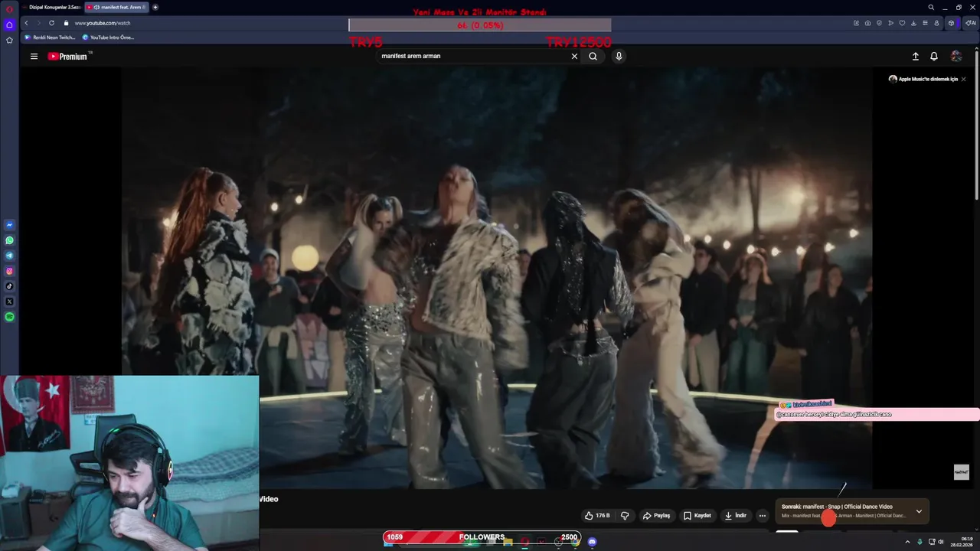Open more actions three-dot menu
Screen dimensions: 980x551
click(x=762, y=516)
